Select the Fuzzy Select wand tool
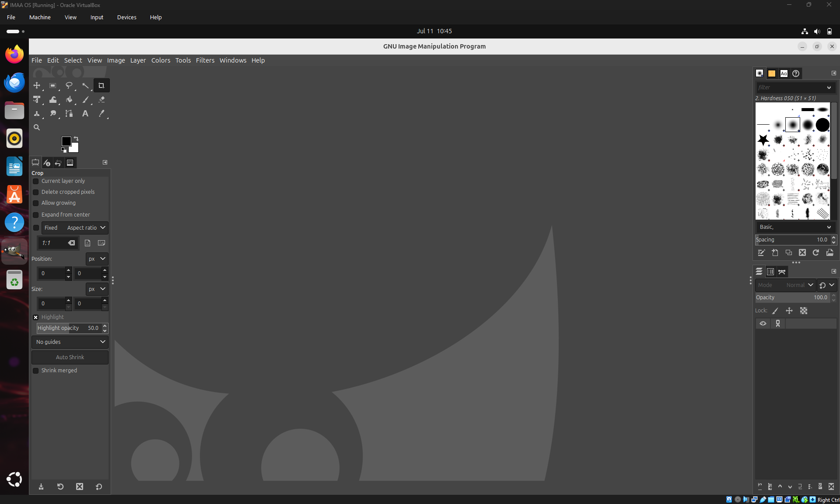Screen dimensions: 840x504 [x=85, y=85]
